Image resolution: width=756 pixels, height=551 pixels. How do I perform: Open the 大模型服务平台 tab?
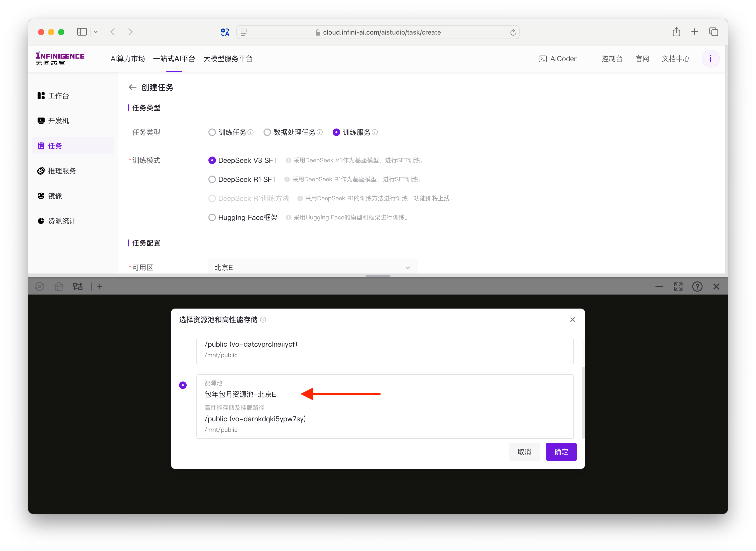[x=228, y=59]
